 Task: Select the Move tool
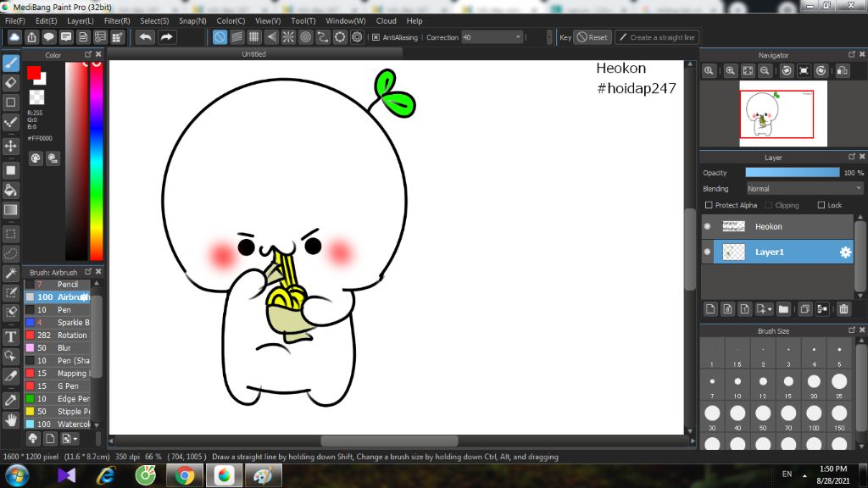(10, 146)
